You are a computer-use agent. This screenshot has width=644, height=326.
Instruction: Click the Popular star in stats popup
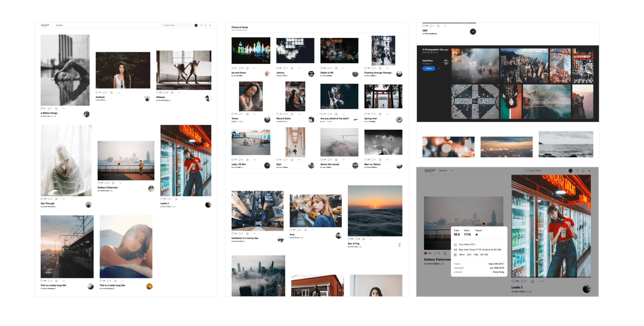click(x=476, y=235)
